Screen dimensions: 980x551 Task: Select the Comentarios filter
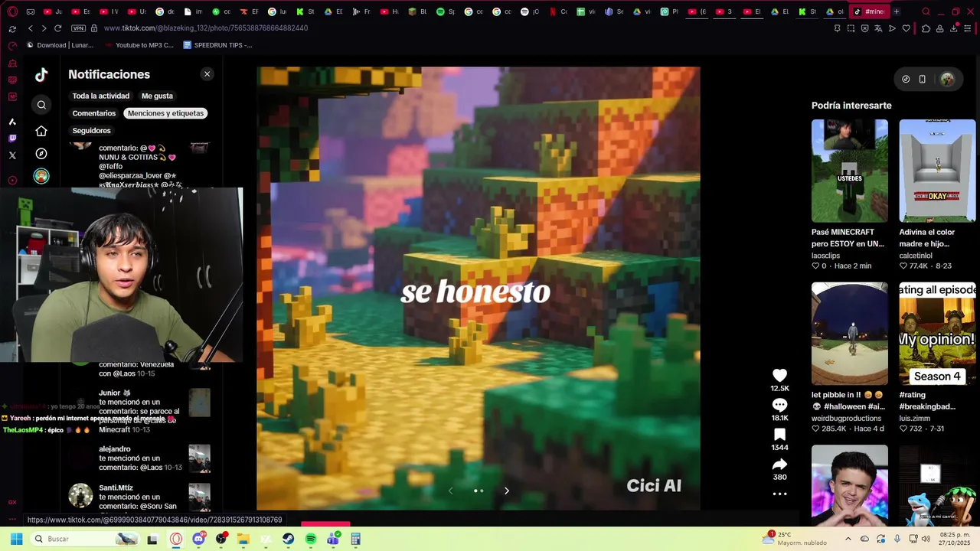pyautogui.click(x=94, y=113)
